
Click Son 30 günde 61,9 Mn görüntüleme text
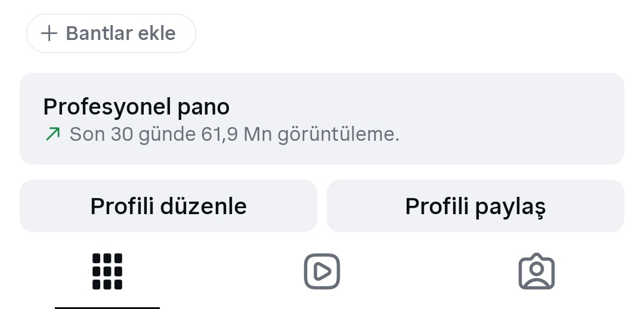(x=234, y=134)
